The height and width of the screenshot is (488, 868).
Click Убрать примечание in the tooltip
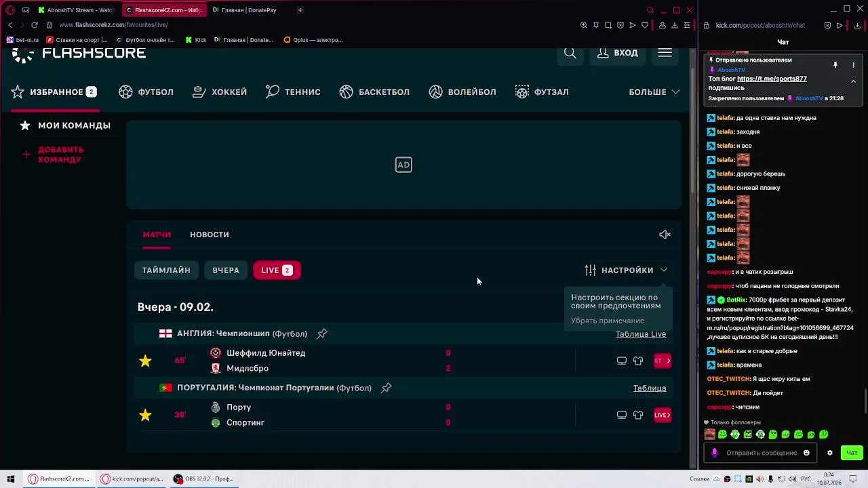click(608, 321)
